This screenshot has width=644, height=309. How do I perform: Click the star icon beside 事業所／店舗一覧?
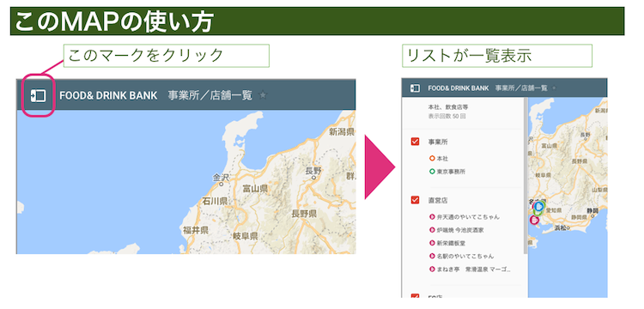tap(263, 95)
